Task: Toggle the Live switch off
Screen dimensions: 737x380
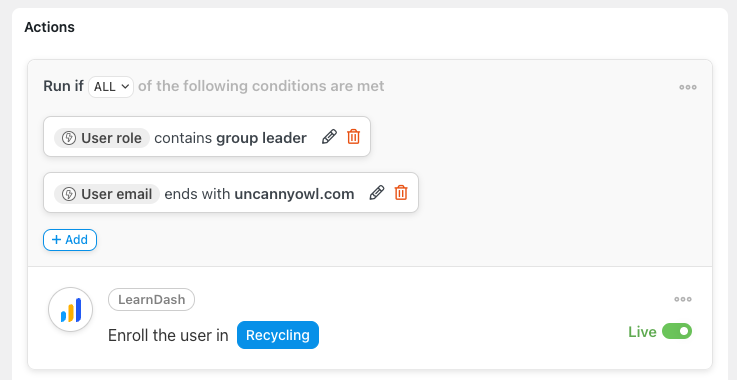Action: [x=677, y=331]
